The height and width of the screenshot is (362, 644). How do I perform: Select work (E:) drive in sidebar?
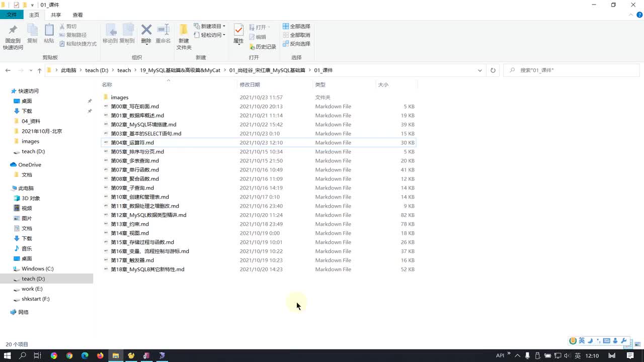click(32, 289)
